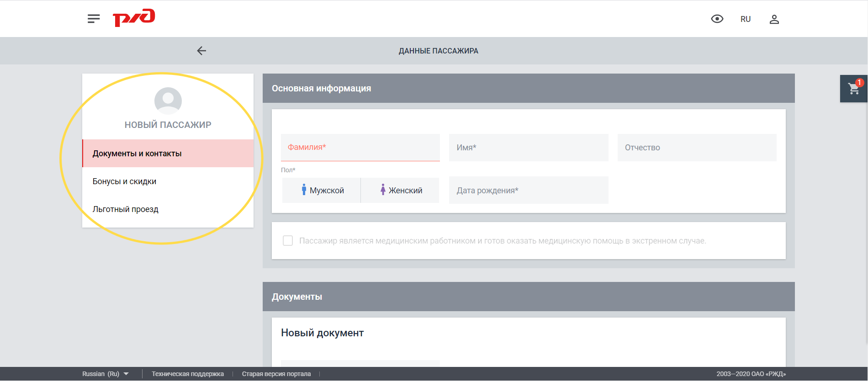The height and width of the screenshot is (382, 868).
Task: Check the medical worker checkbox
Action: tap(288, 241)
